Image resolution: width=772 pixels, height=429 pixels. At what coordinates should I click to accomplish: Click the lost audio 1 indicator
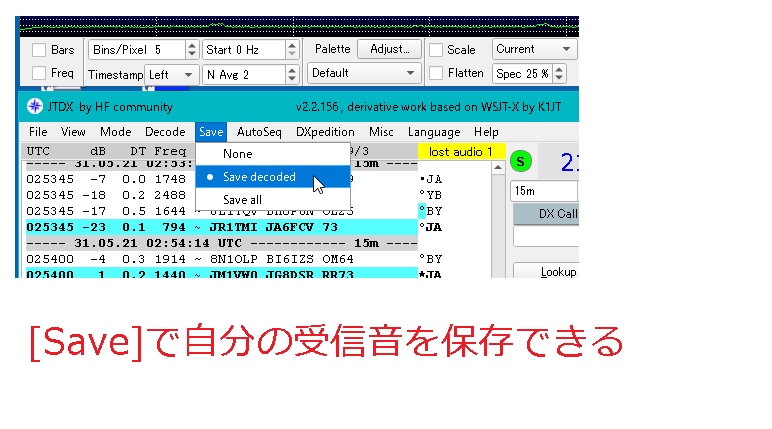pos(461,152)
